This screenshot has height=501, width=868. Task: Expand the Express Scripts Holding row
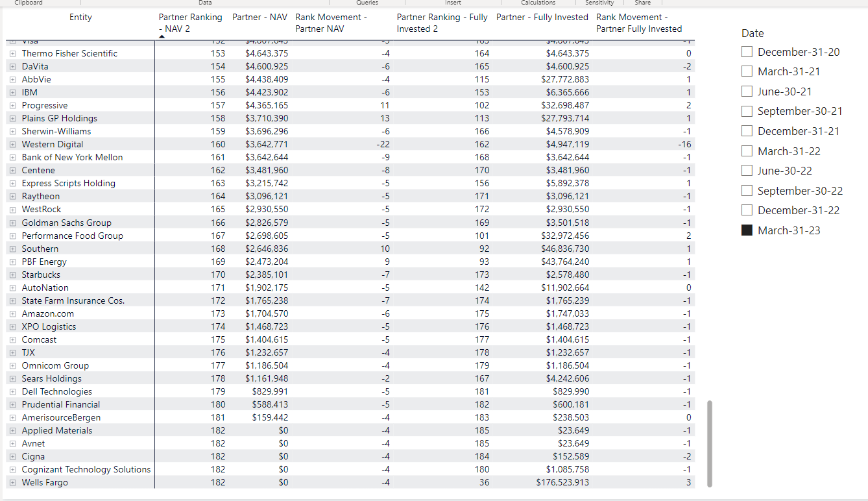point(12,183)
